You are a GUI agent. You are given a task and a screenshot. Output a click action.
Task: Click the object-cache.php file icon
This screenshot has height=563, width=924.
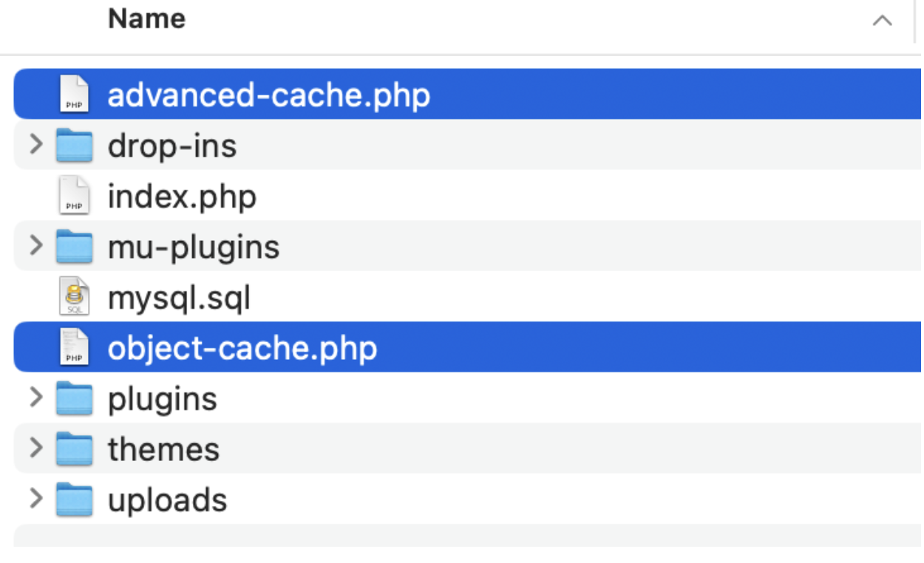(x=74, y=347)
